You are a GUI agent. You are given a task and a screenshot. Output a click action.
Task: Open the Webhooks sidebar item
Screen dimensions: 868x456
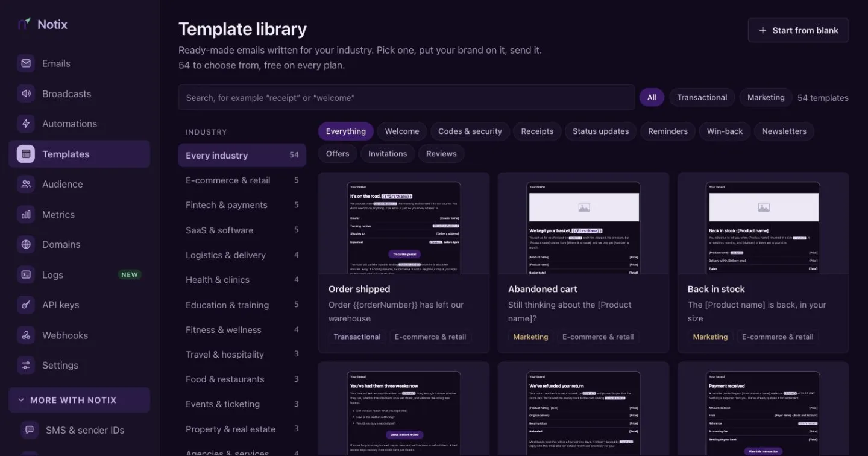[79, 335]
